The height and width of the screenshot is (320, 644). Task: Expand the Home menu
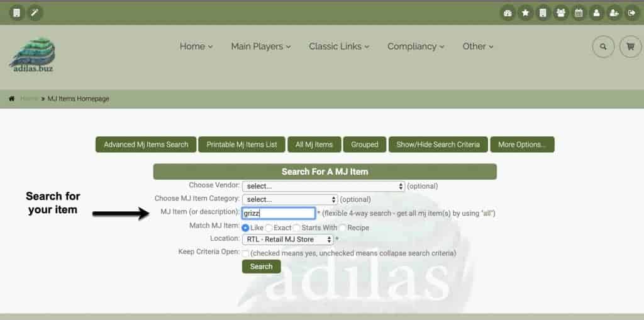[x=196, y=47]
